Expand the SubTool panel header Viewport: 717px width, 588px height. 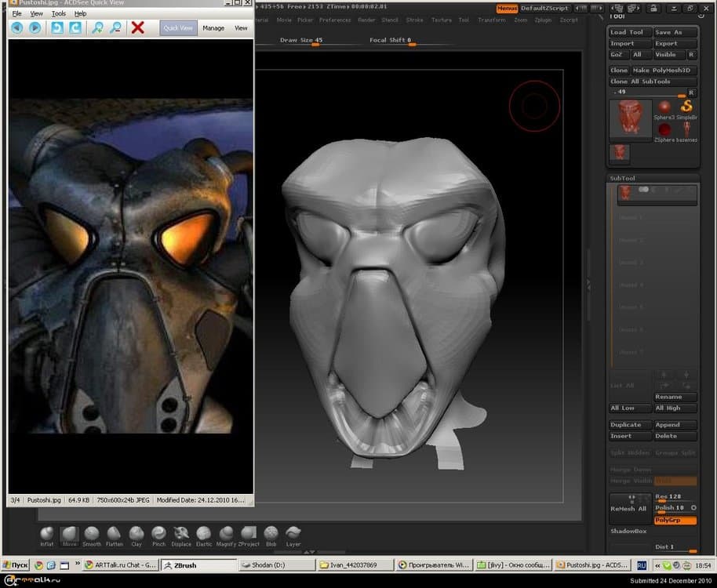click(x=624, y=178)
